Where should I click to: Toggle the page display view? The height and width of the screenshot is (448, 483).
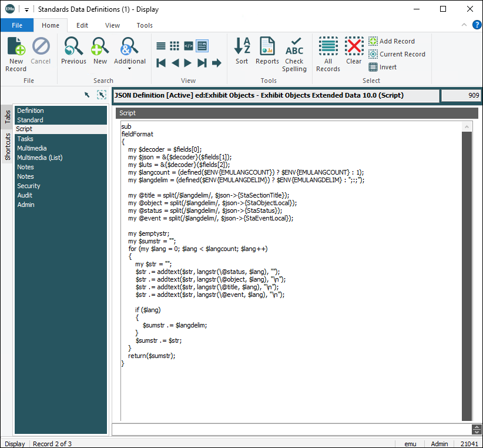(202, 46)
